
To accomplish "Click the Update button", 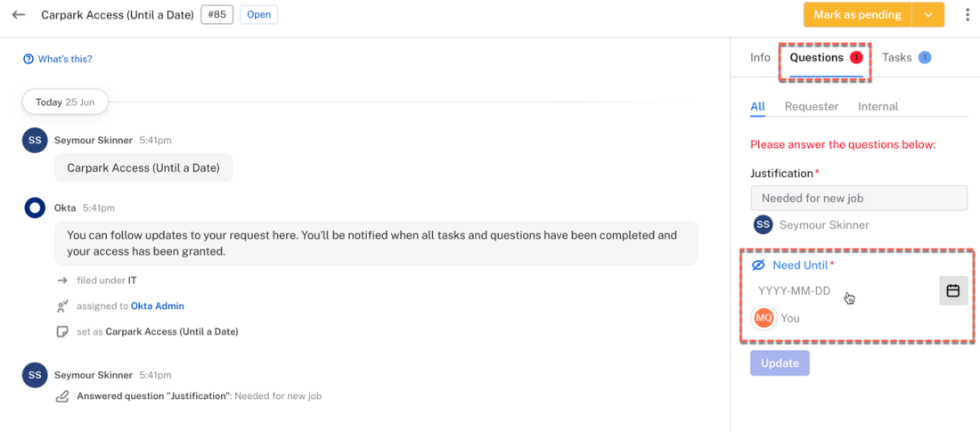I will coord(780,363).
